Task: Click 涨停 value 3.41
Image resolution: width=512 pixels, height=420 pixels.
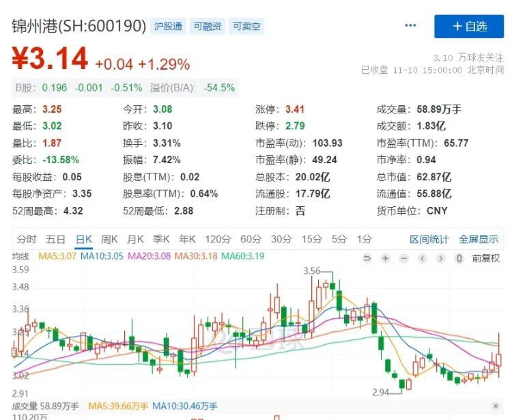Action: [x=295, y=109]
